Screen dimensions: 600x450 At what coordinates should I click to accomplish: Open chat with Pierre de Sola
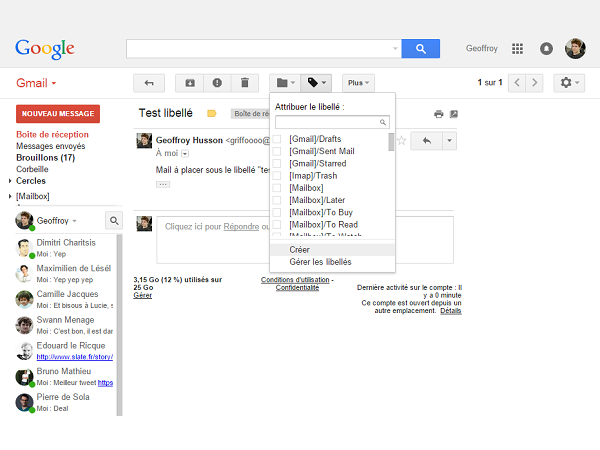point(65,402)
